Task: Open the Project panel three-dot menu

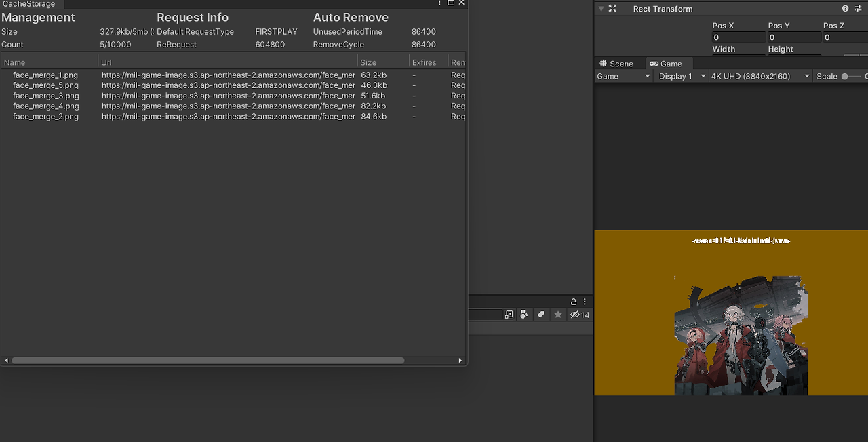Action: 585,302
